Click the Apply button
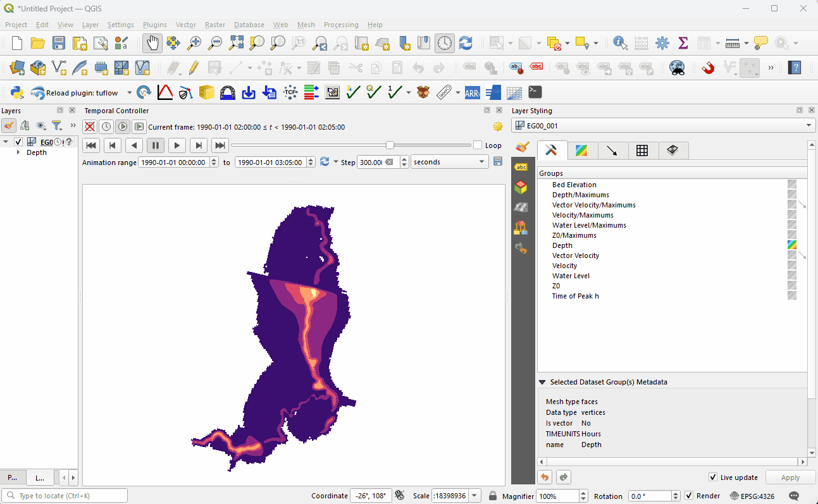The width and height of the screenshot is (818, 504). click(x=790, y=477)
